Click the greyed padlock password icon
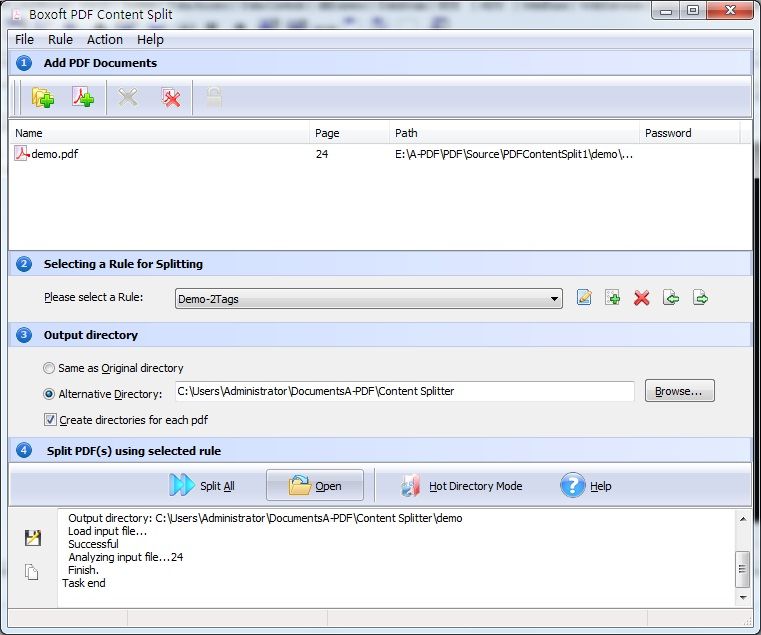This screenshot has height=635, width=761. point(214,97)
